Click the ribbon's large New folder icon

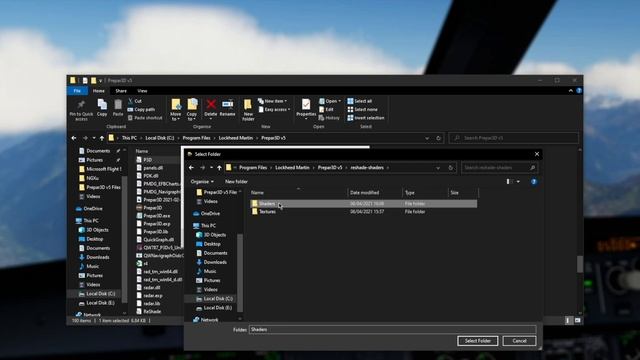click(x=248, y=105)
